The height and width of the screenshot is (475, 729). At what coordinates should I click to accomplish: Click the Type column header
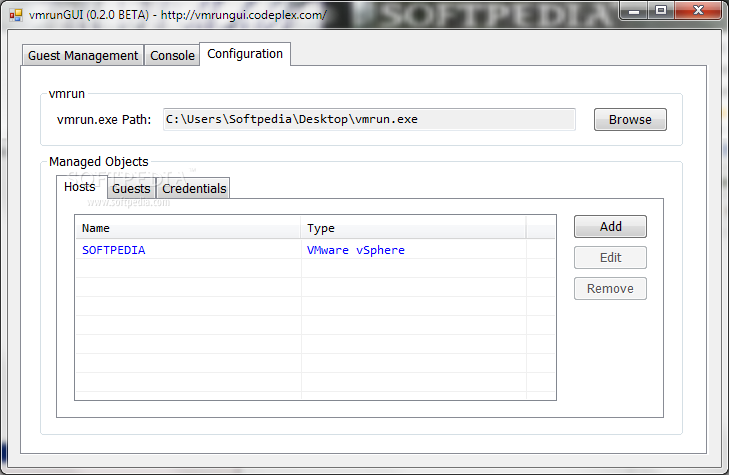click(413, 228)
